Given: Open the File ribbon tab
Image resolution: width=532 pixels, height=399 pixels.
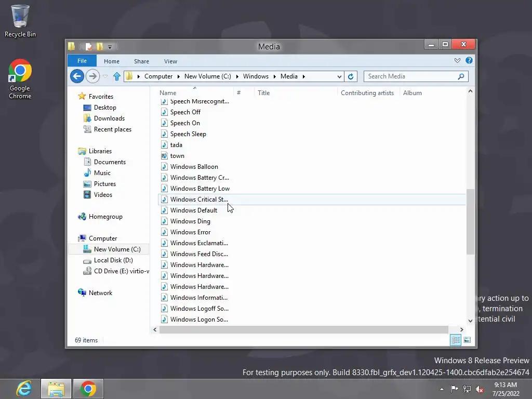Looking at the screenshot, I should coord(82,61).
